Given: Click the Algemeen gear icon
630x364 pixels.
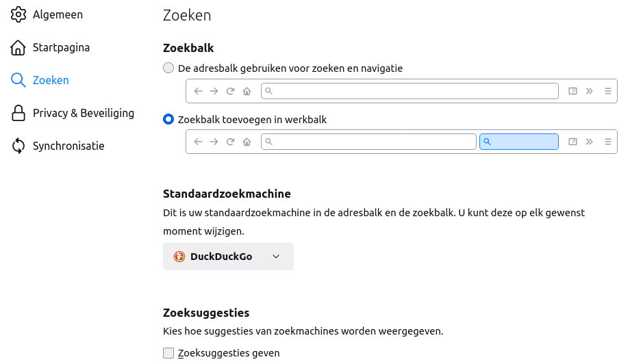Looking at the screenshot, I should click(18, 14).
